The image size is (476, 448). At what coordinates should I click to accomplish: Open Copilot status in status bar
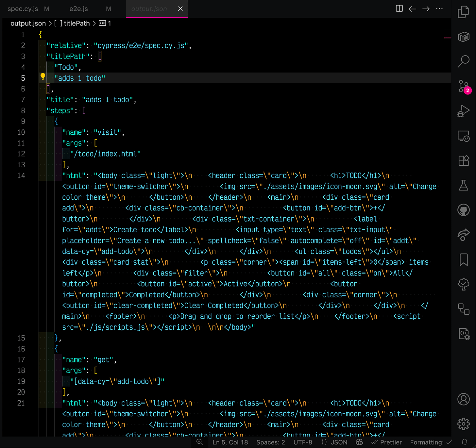[x=359, y=442]
